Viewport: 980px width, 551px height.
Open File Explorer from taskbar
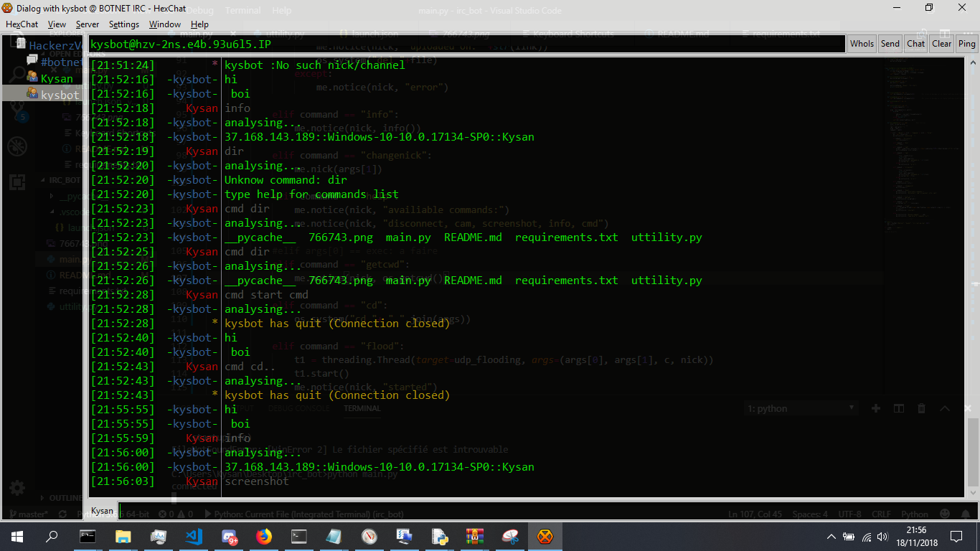point(123,537)
